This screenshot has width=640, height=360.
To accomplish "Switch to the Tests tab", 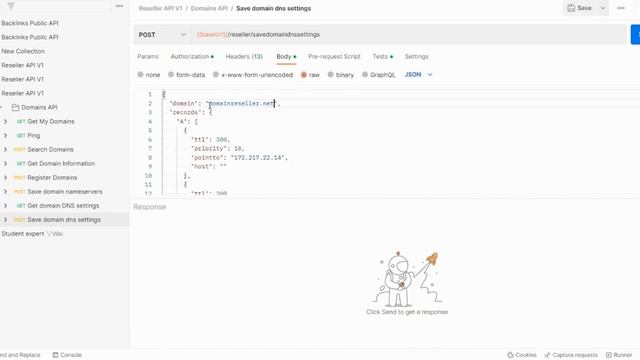I will (x=382, y=57).
